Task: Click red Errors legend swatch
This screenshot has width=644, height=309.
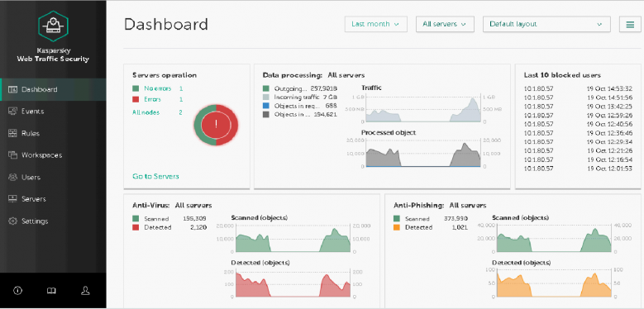Action: point(136,99)
